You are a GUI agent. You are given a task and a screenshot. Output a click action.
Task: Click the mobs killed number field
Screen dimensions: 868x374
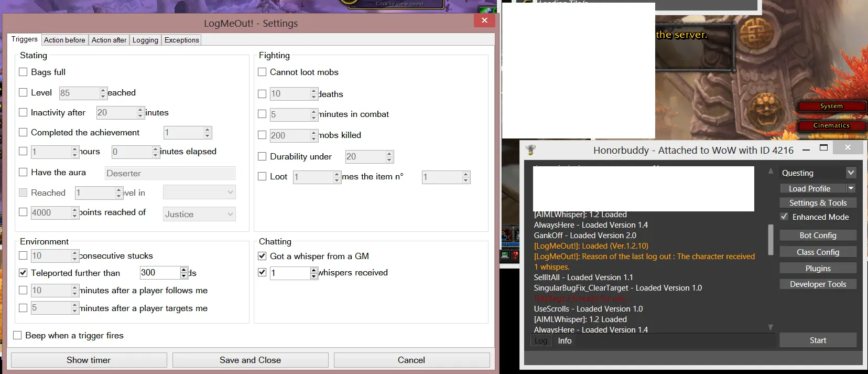pos(290,135)
